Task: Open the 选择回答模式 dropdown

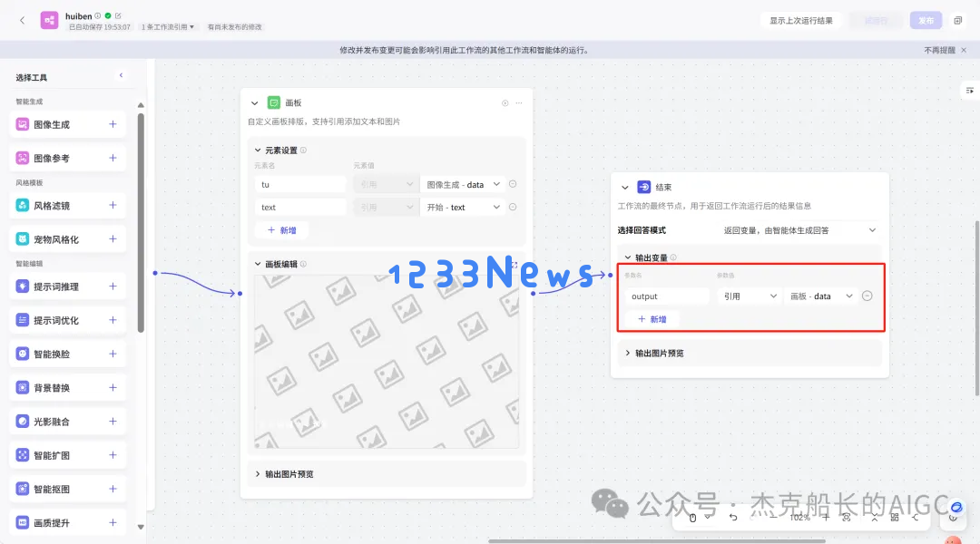Action: click(799, 230)
